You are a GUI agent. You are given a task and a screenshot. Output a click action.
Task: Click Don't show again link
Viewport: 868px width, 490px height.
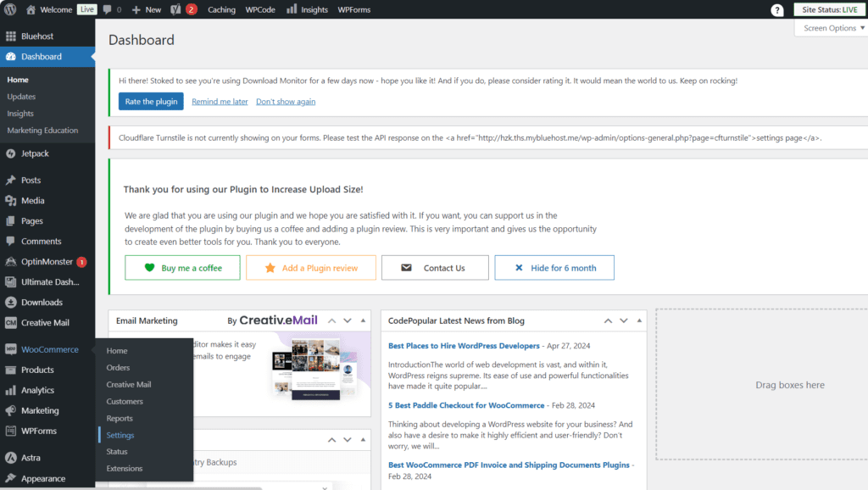click(286, 102)
